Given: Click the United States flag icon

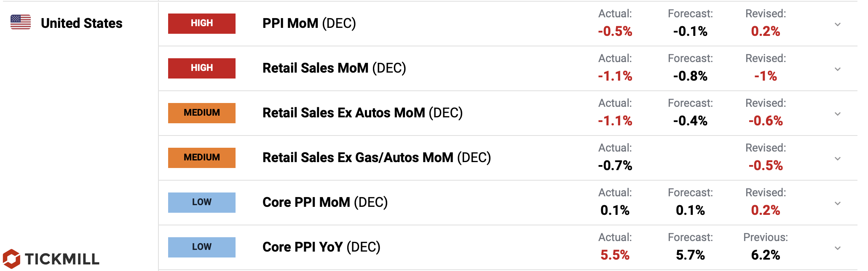Looking at the screenshot, I should pyautogui.click(x=21, y=22).
